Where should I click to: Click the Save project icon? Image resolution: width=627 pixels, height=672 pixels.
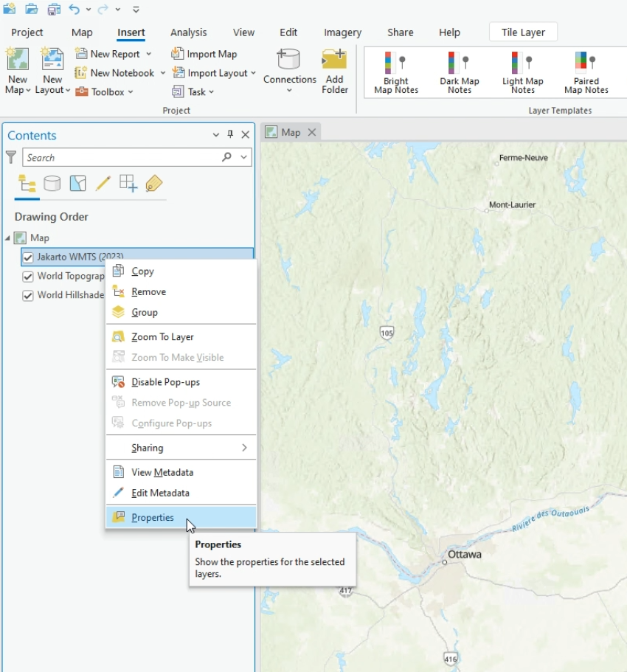tap(54, 10)
